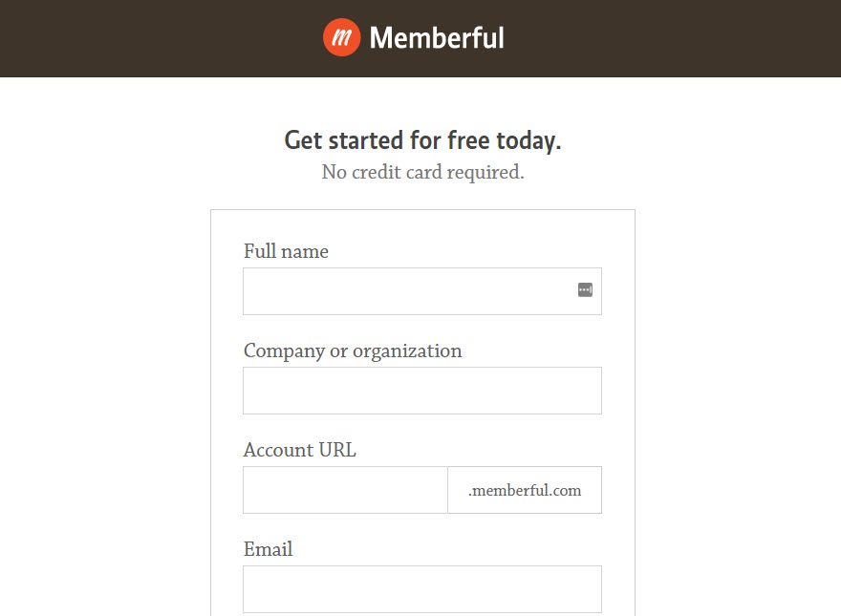Click inside the Account URL text box
Viewport: 841px width, 616px height.
[345, 489]
